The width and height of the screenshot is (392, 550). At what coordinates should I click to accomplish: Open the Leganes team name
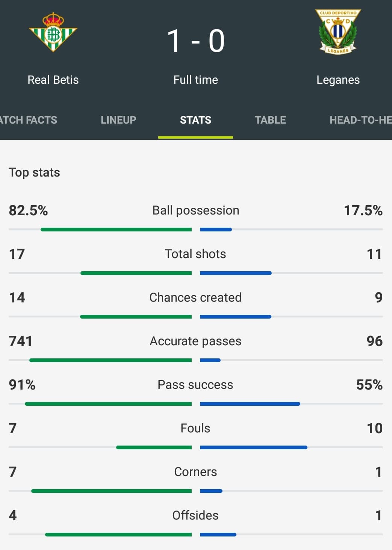338,80
